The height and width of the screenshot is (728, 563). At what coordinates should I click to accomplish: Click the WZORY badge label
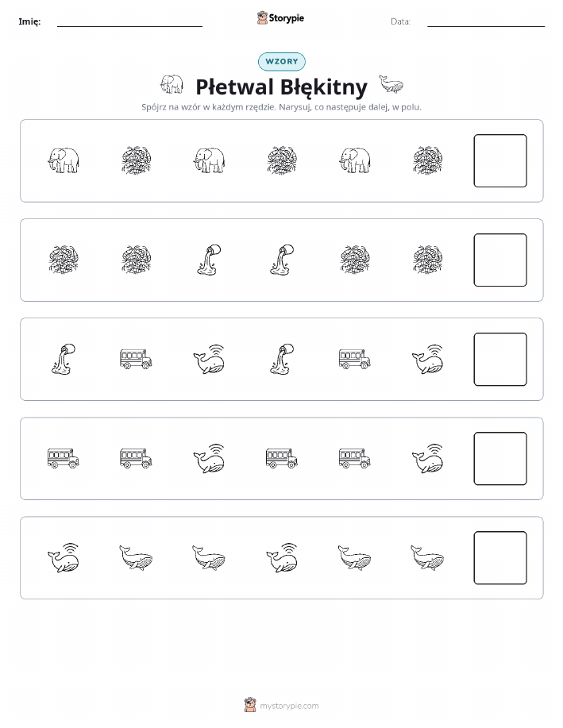tap(281, 61)
